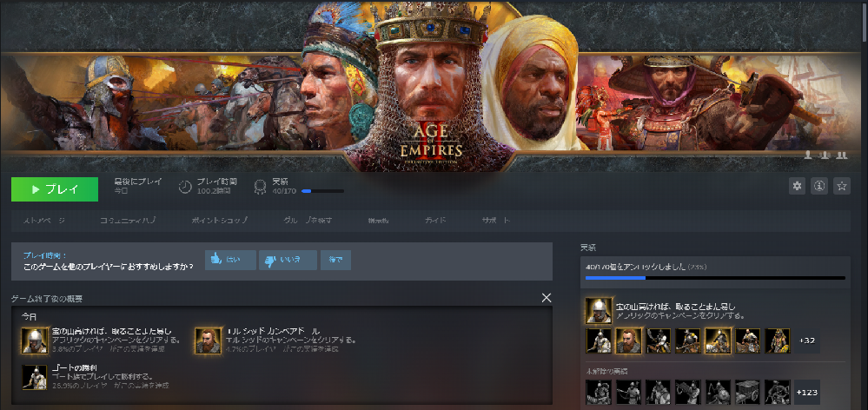The height and width of the screenshot is (410, 868).
Task: Dismiss the recommendation prompt with 後で
Action: point(335,260)
